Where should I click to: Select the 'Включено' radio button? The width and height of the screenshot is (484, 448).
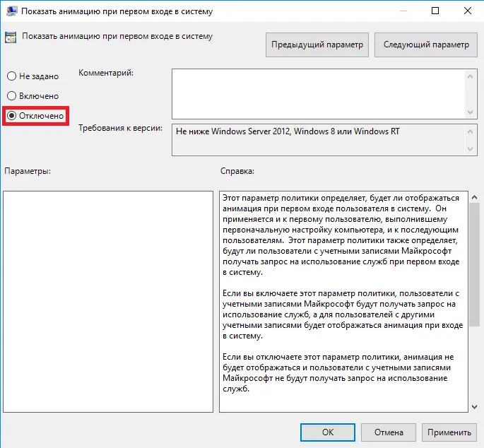pos(11,95)
